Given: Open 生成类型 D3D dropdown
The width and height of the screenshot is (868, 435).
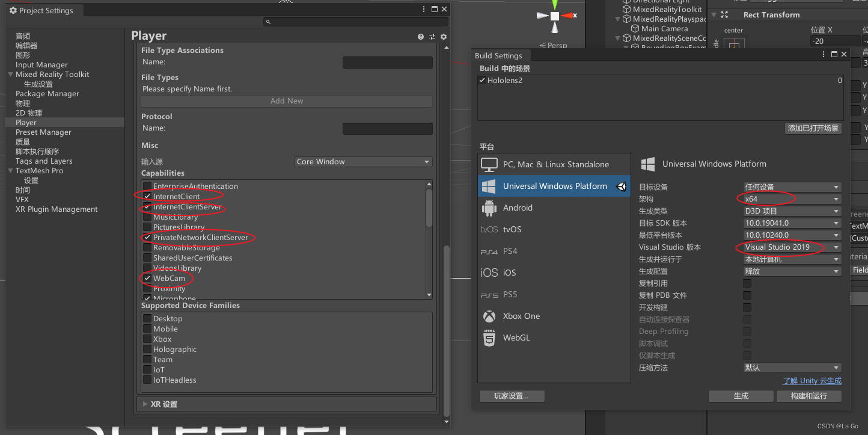Looking at the screenshot, I should 792,211.
